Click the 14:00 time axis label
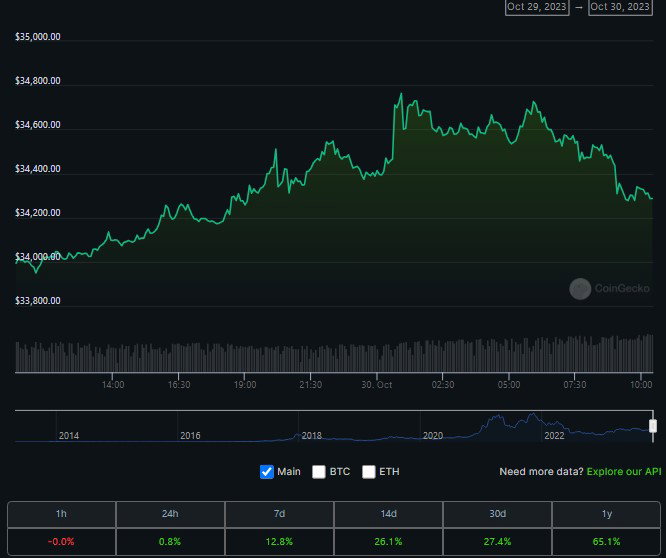Image resolution: width=666 pixels, height=558 pixels. click(x=113, y=385)
